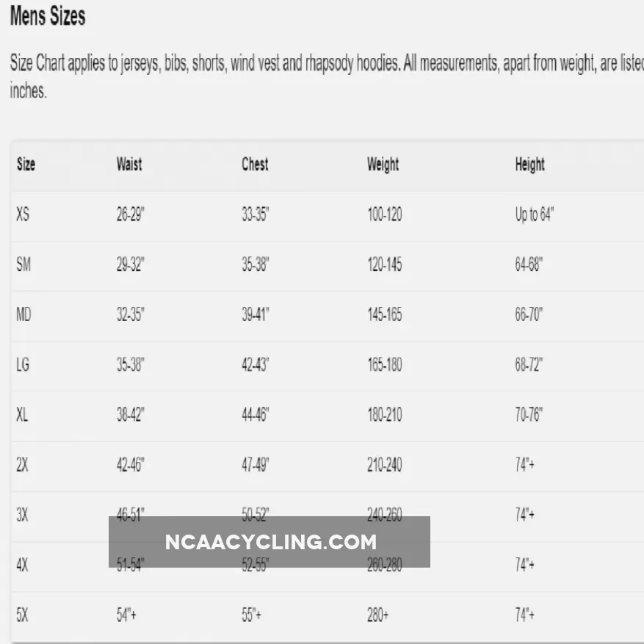
Task: Click the 39-41" chest cell for MD
Action: (256, 315)
